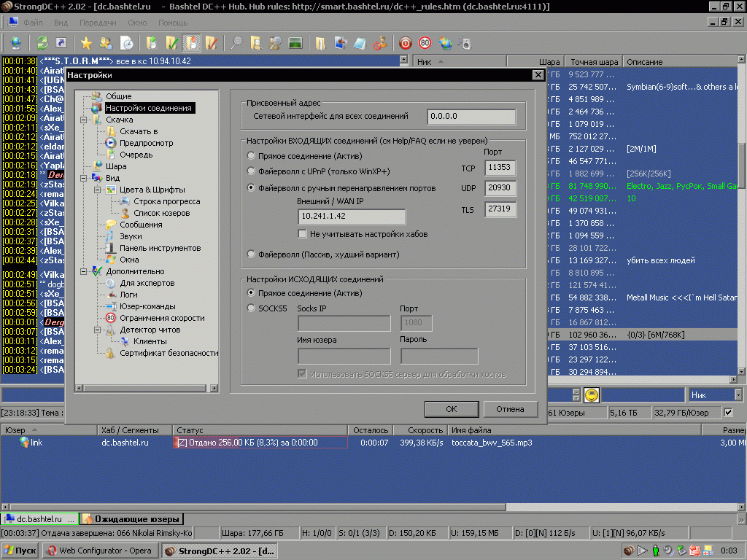747x560 pixels.
Task: Close the Настройки dialog
Action: [x=538, y=75]
